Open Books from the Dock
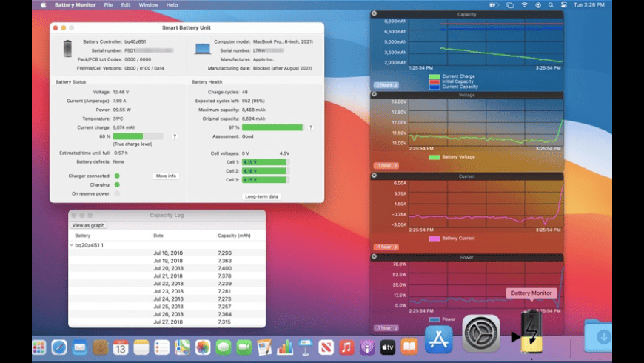This screenshot has height=363, width=644. (409, 347)
